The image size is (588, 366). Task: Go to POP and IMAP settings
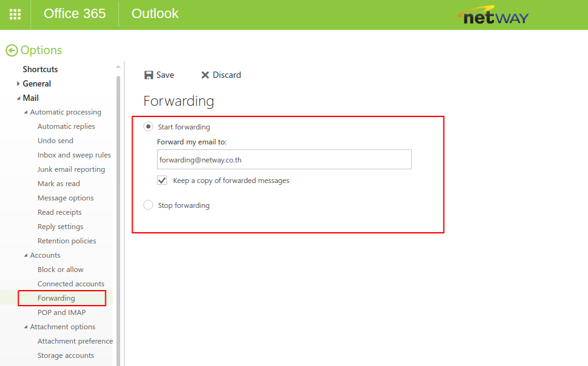click(x=62, y=312)
